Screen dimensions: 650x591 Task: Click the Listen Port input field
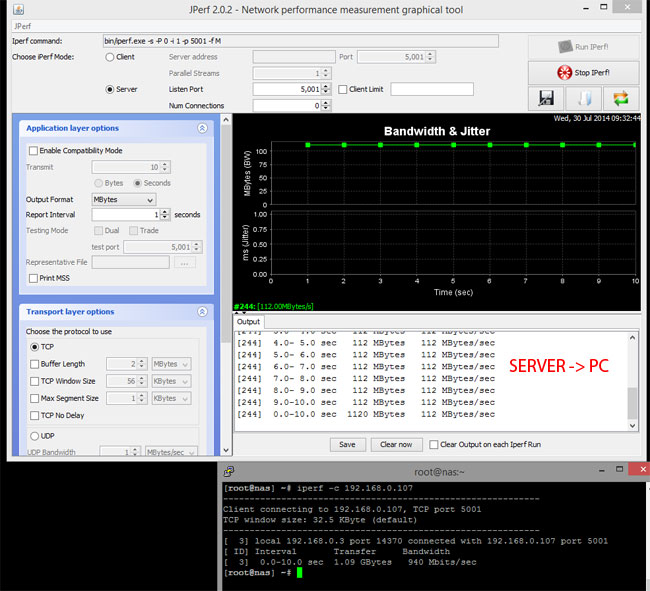[287, 89]
